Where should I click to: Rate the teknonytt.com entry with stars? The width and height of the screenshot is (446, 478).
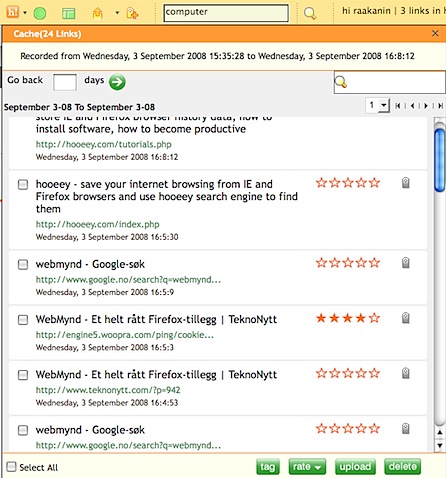[x=348, y=373]
